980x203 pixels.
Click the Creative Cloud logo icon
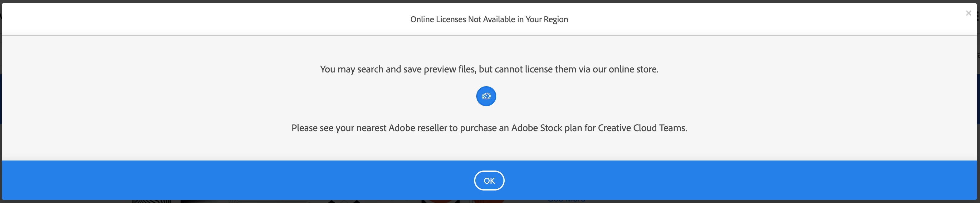486,97
